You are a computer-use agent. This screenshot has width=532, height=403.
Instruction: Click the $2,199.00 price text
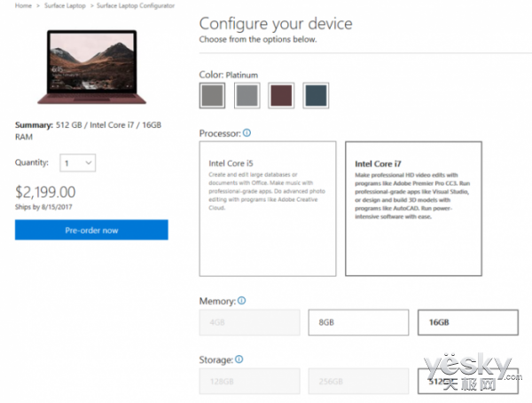coord(45,192)
